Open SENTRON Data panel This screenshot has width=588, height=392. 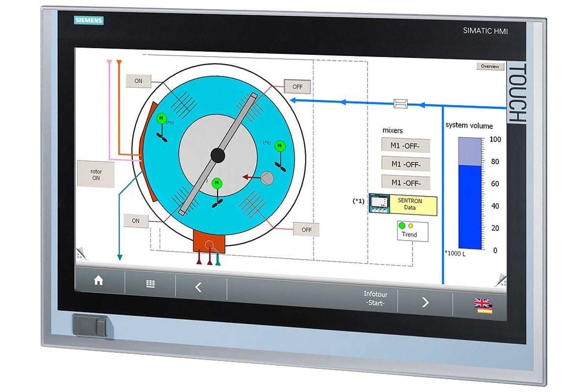(x=410, y=204)
